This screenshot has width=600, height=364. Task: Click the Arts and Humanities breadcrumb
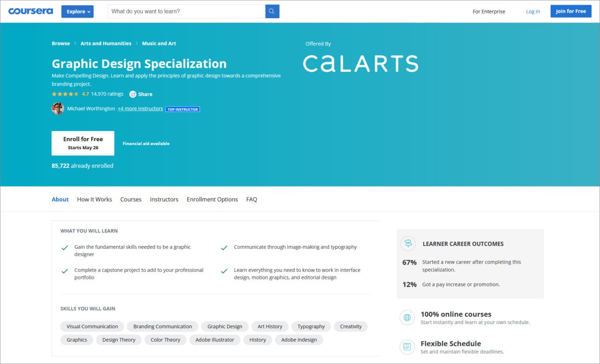(106, 44)
